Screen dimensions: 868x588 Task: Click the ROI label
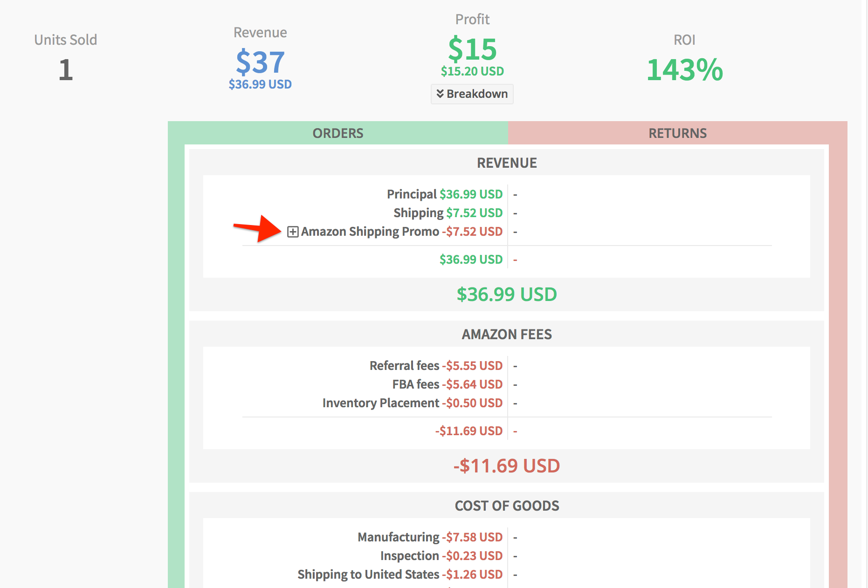click(x=684, y=40)
